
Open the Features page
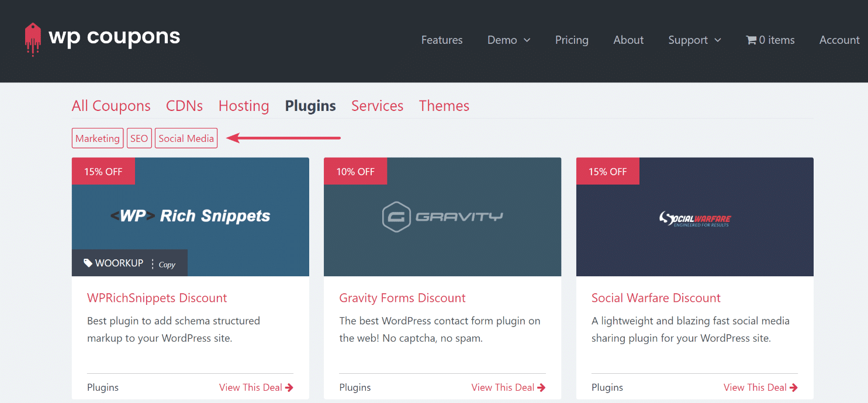[x=442, y=40]
